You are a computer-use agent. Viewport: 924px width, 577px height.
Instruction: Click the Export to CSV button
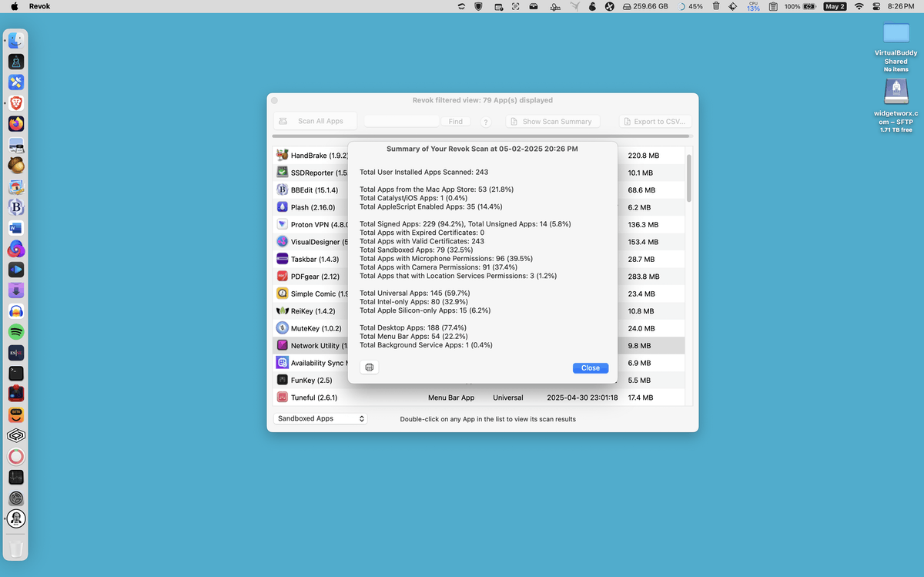655,121
